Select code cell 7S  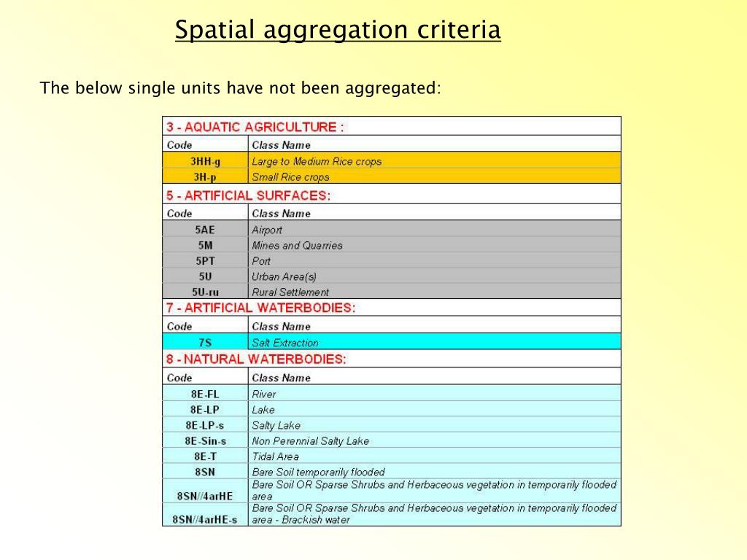[x=205, y=343]
